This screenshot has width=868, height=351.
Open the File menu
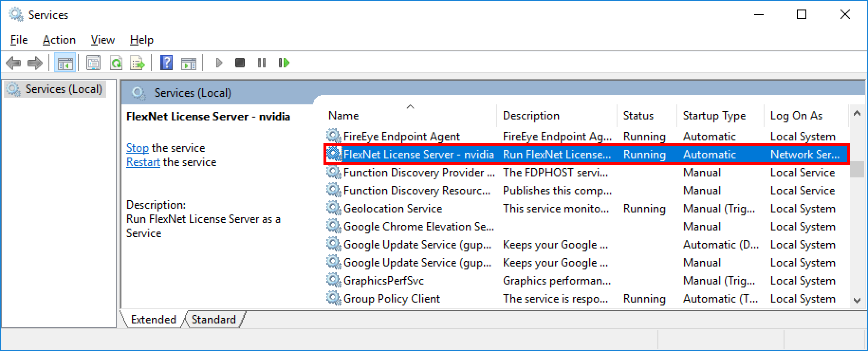(x=19, y=40)
